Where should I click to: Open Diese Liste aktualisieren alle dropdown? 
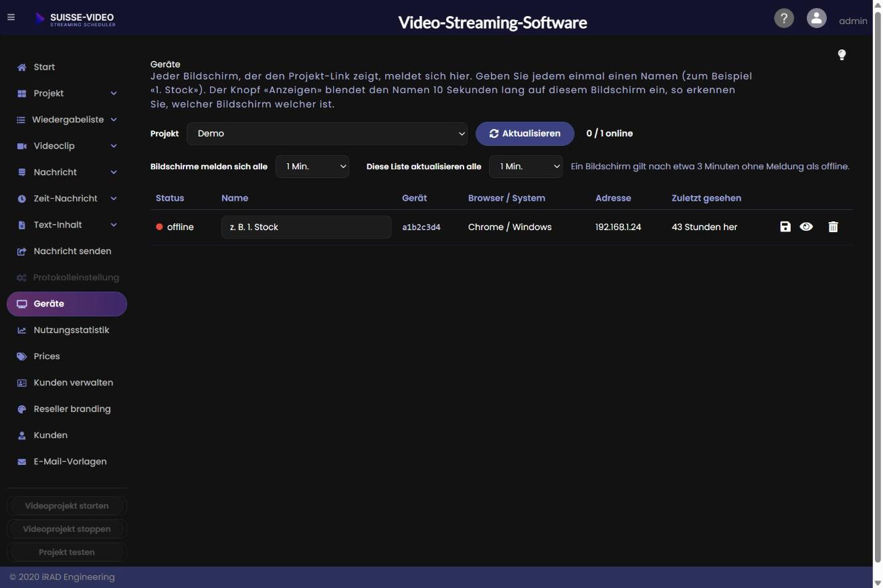(x=526, y=166)
